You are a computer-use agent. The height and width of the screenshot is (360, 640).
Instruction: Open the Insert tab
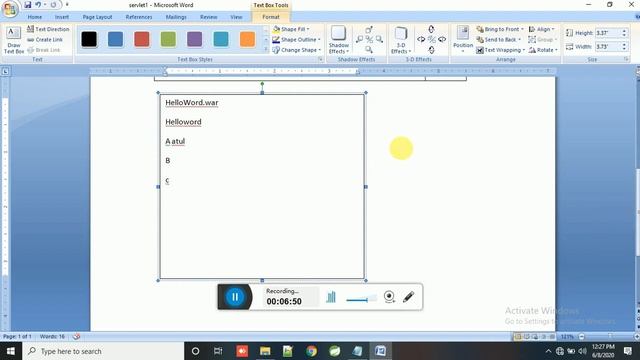pos(62,17)
